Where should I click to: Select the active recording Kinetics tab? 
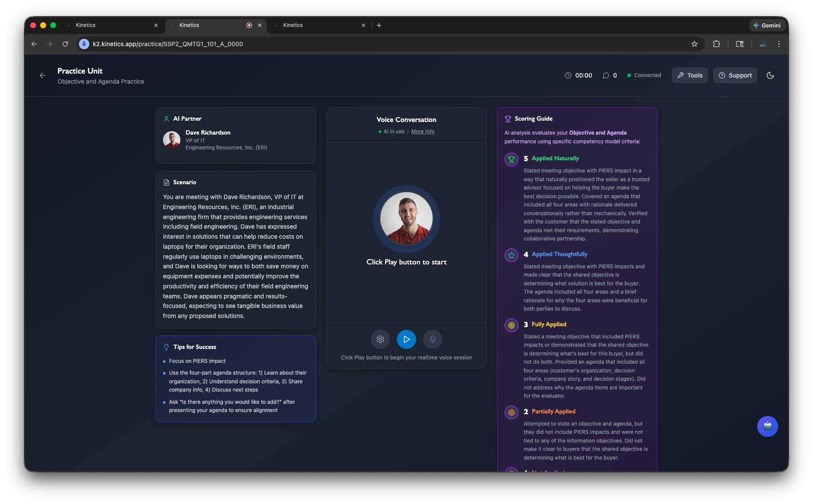pyautogui.click(x=215, y=25)
